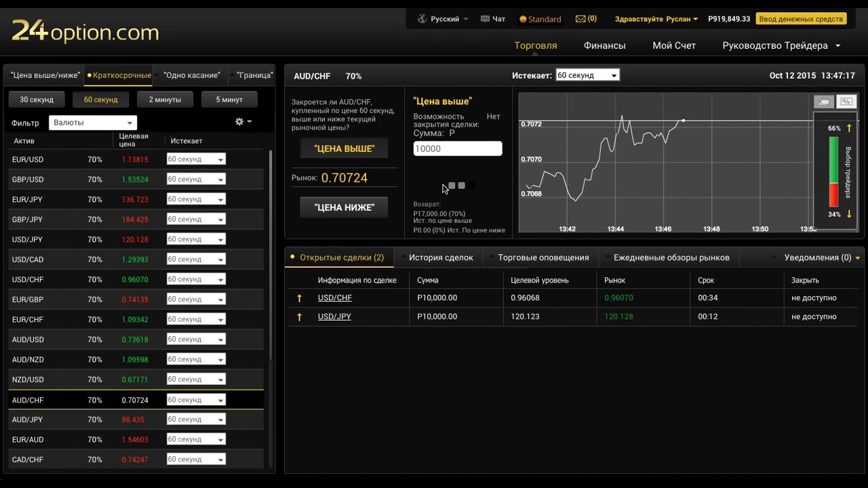Open the USD/CHF trade link

point(335,298)
